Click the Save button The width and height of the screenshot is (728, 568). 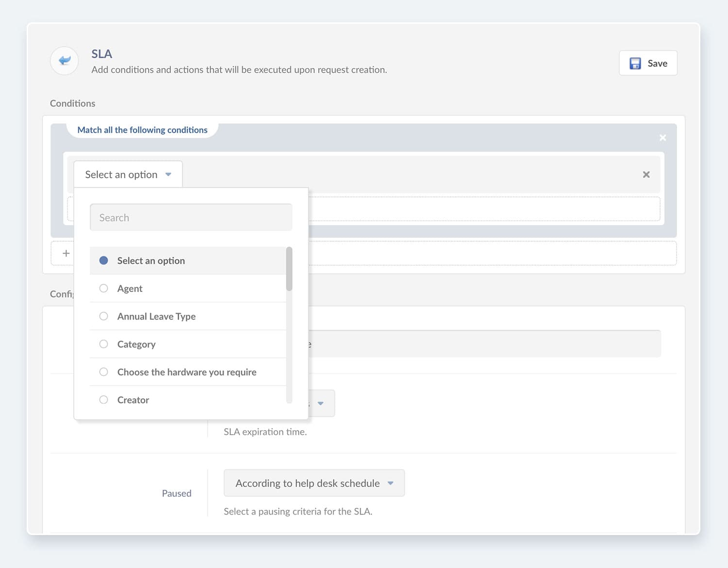tap(648, 63)
